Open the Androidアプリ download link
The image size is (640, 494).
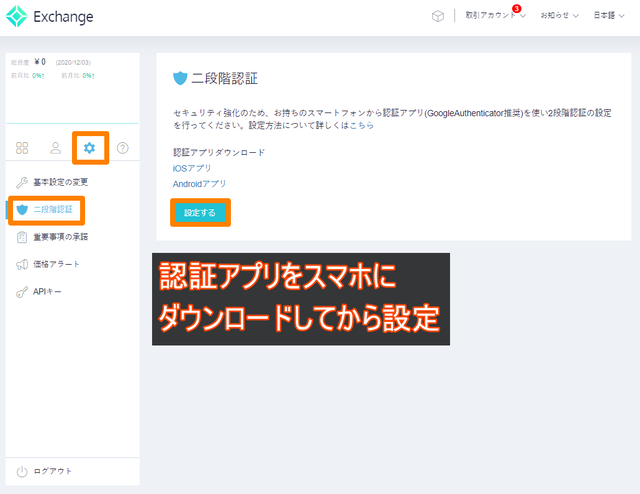point(199,184)
